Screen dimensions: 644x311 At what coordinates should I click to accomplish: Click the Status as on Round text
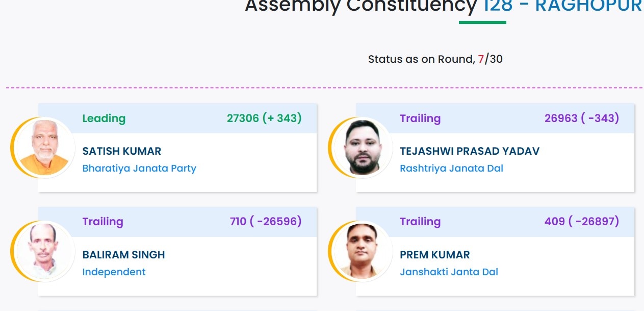pos(435,59)
